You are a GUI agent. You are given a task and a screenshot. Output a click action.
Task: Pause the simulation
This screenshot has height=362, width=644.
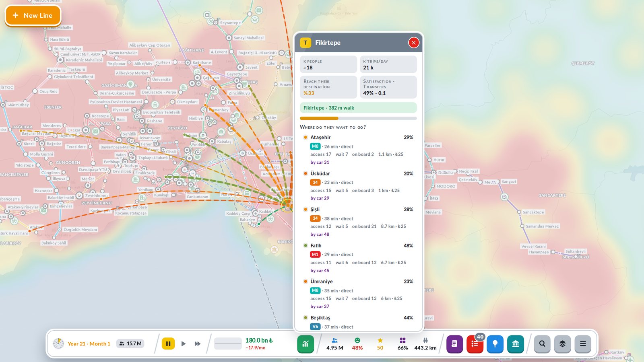(x=168, y=343)
